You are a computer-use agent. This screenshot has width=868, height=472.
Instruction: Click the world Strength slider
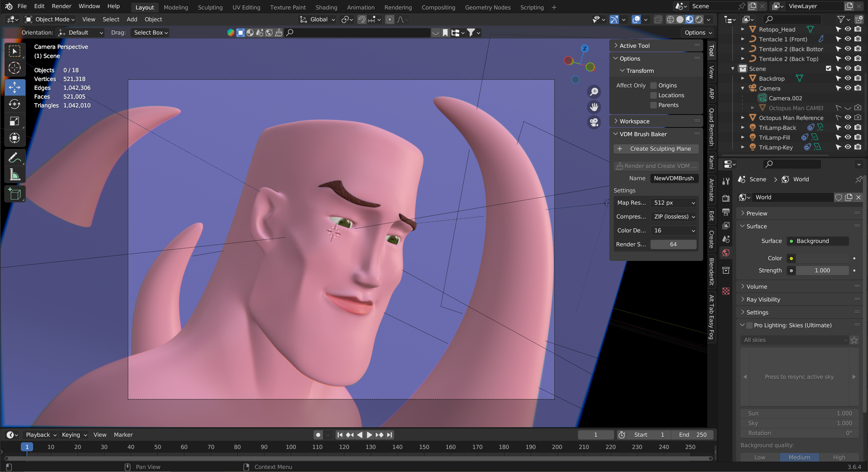click(822, 270)
